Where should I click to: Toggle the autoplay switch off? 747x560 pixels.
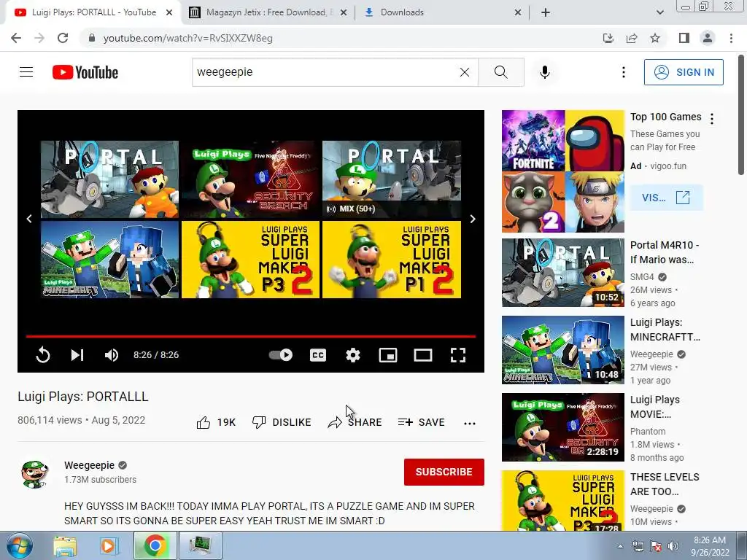(x=281, y=355)
